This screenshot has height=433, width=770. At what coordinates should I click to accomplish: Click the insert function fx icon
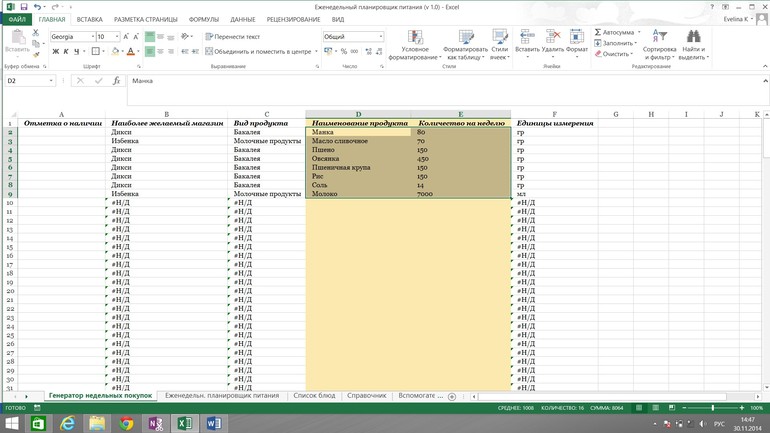[x=116, y=81]
